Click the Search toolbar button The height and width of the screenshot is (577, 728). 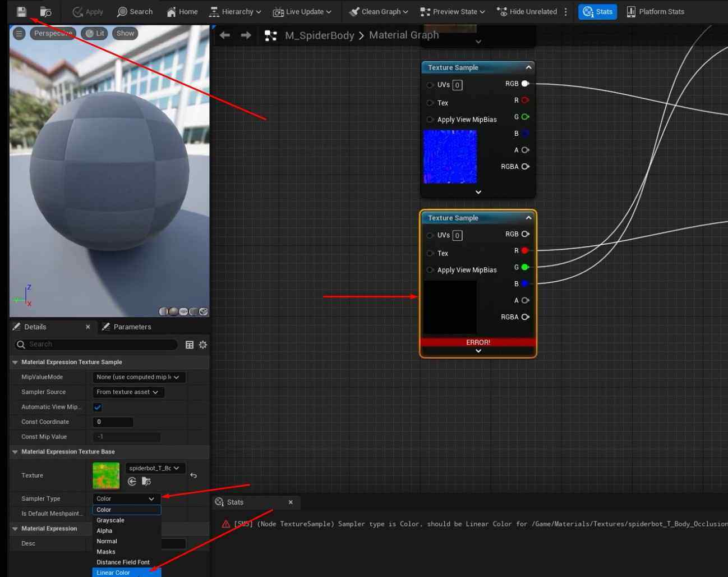[x=135, y=12]
